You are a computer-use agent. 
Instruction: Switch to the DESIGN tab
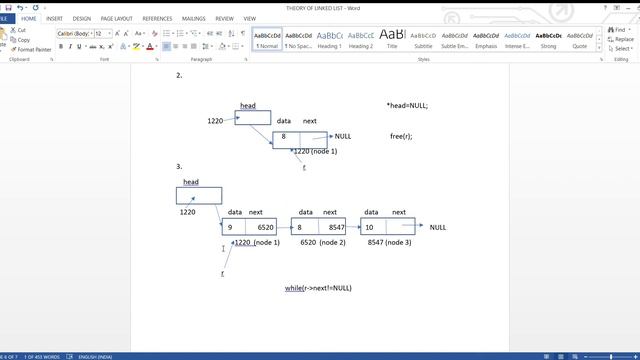[x=82, y=19]
